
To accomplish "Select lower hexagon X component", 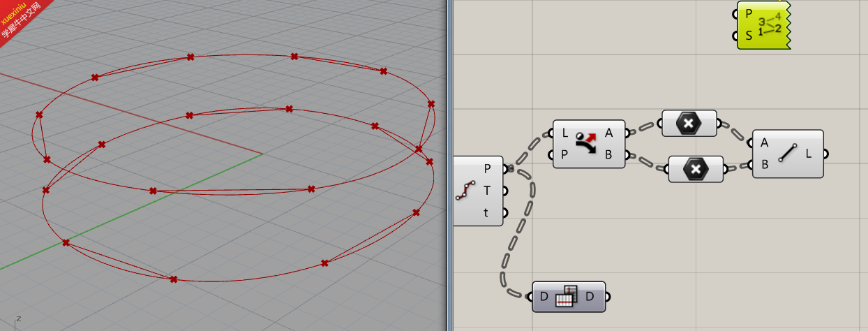I will click(x=696, y=169).
